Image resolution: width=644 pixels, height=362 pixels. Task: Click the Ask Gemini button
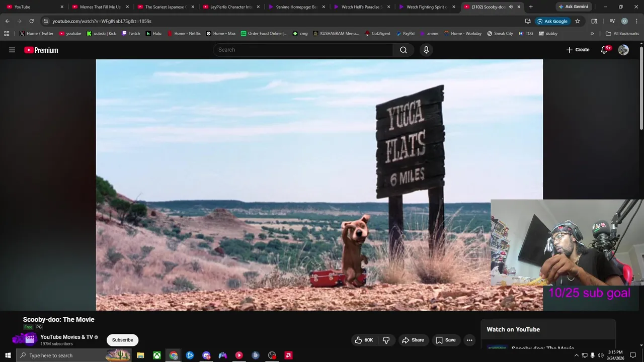(x=573, y=7)
